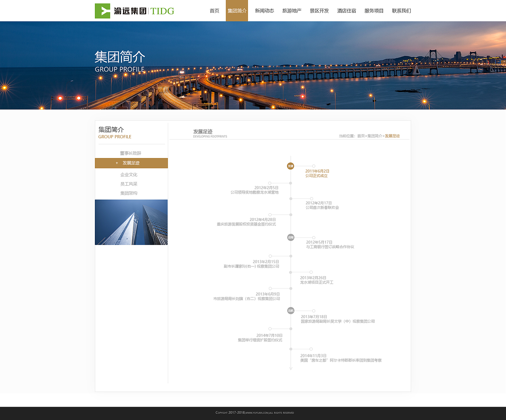Click the hollow node next to 2013年2月26日 event
The image size is (506, 420).
pos(311,272)
